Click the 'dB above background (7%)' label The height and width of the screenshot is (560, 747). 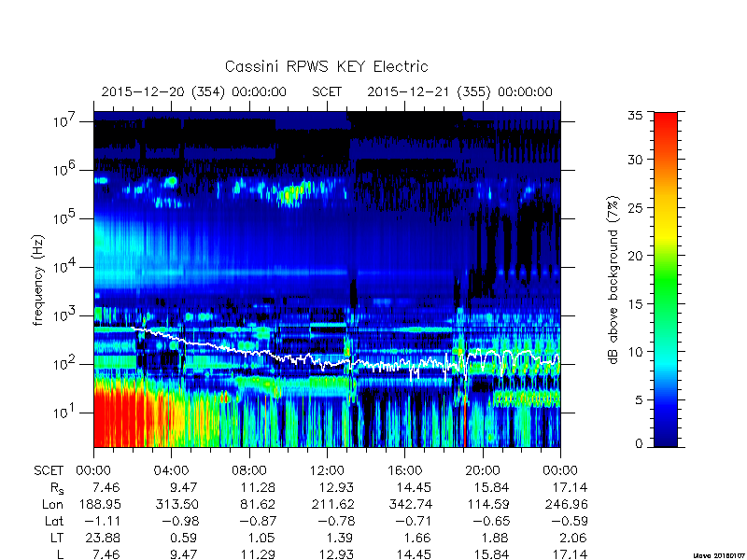[614, 280]
